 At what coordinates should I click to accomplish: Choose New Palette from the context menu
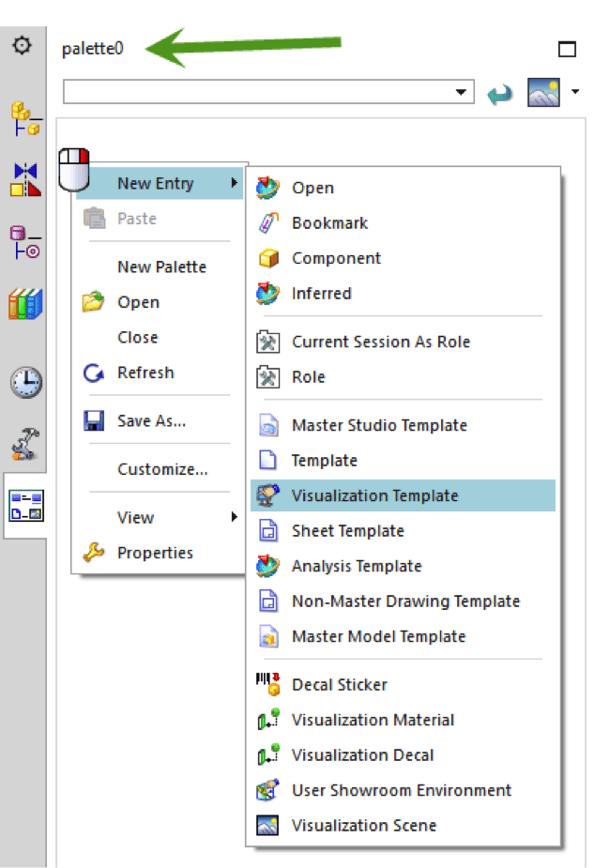pos(161,266)
